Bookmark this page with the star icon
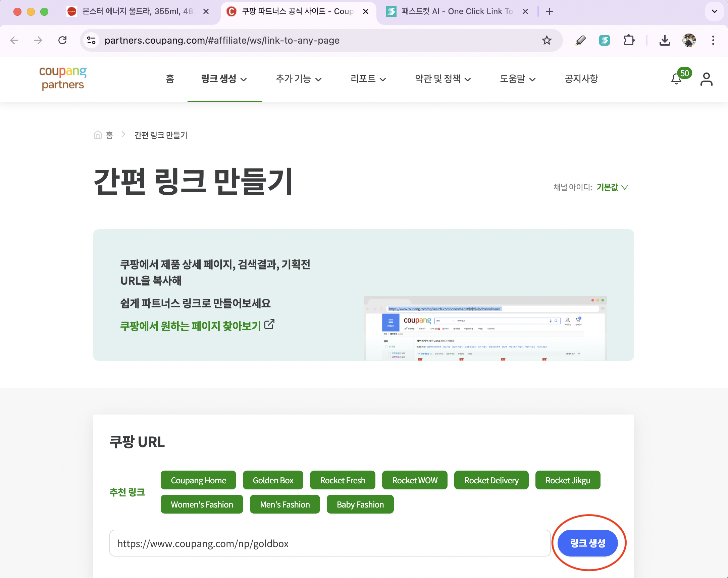728x578 pixels. pos(547,41)
